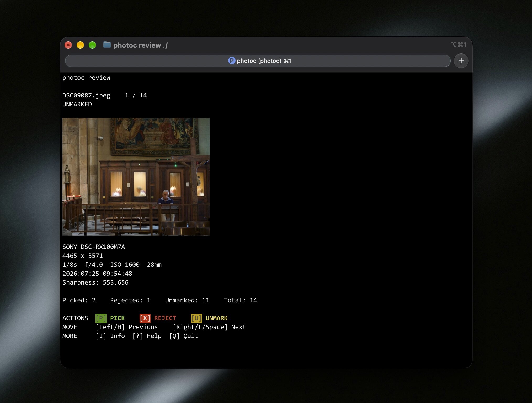Open a new terminal tab with plus button
Image resolution: width=532 pixels, height=403 pixels.
point(461,61)
